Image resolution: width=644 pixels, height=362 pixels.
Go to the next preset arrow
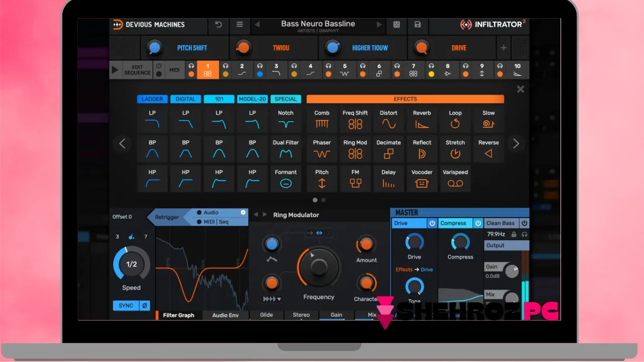379,24
